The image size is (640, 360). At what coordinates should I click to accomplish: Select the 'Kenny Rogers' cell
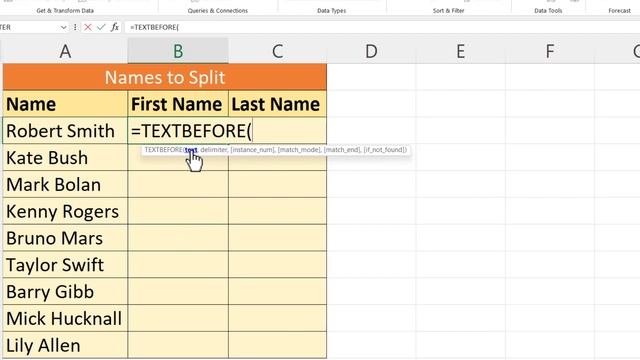click(x=65, y=211)
